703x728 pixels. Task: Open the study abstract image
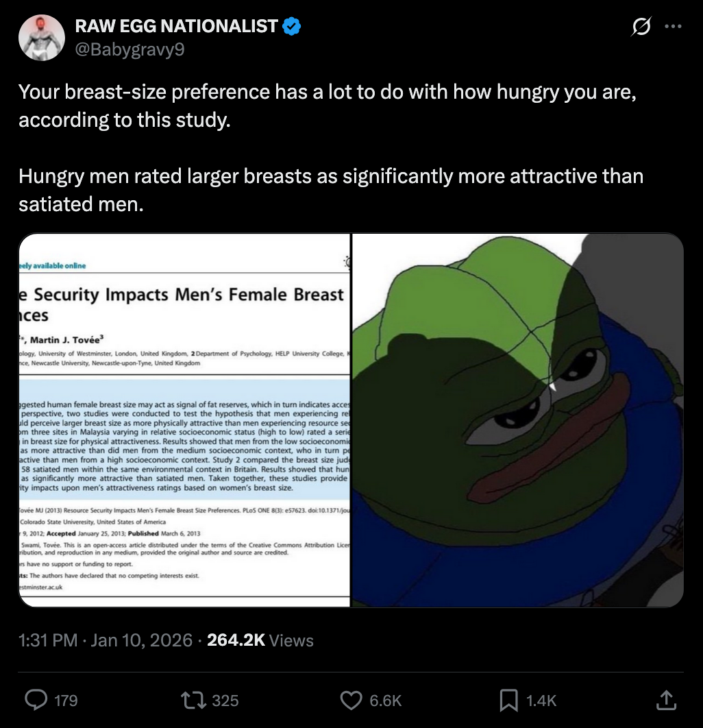click(184, 420)
